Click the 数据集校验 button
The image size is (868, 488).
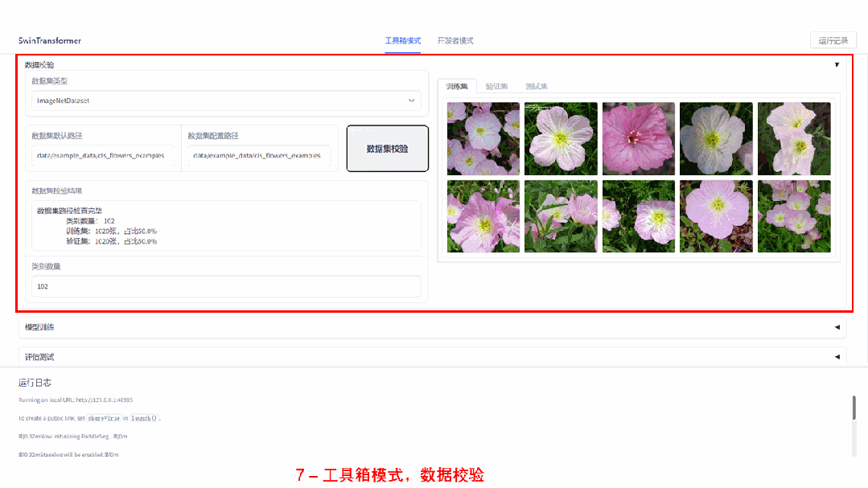point(387,147)
